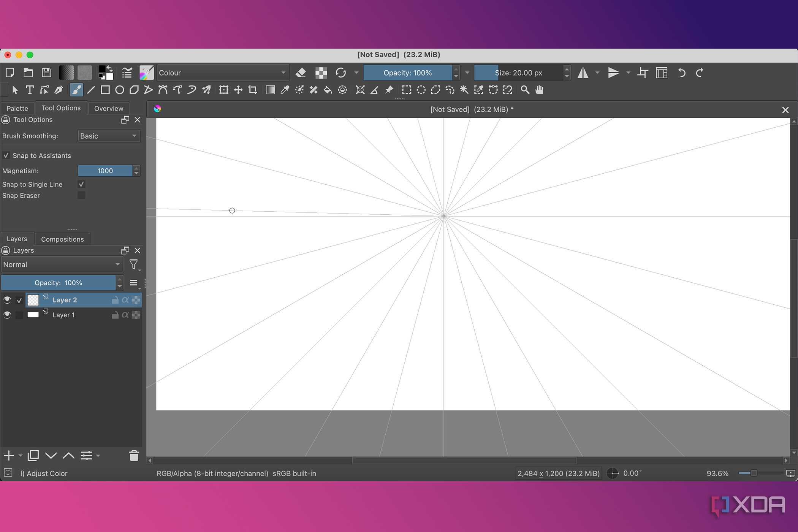The width and height of the screenshot is (798, 532).
Task: Select the Pan hand tool
Action: pyautogui.click(x=539, y=90)
